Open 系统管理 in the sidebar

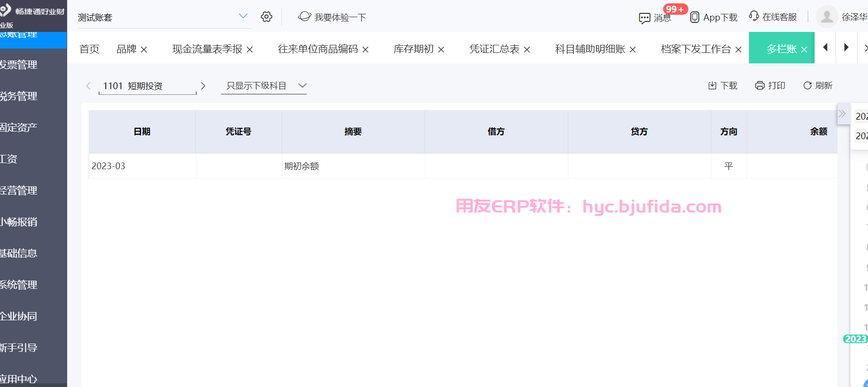click(x=19, y=285)
